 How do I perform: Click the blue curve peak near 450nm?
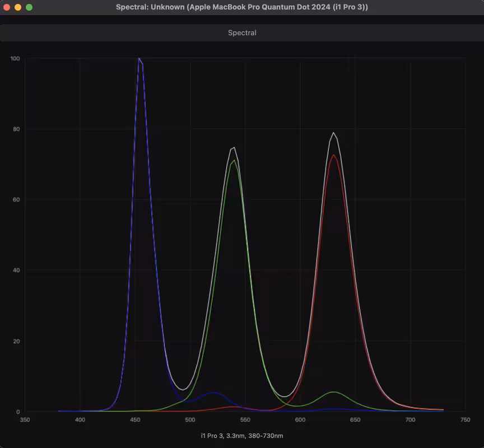pos(139,59)
